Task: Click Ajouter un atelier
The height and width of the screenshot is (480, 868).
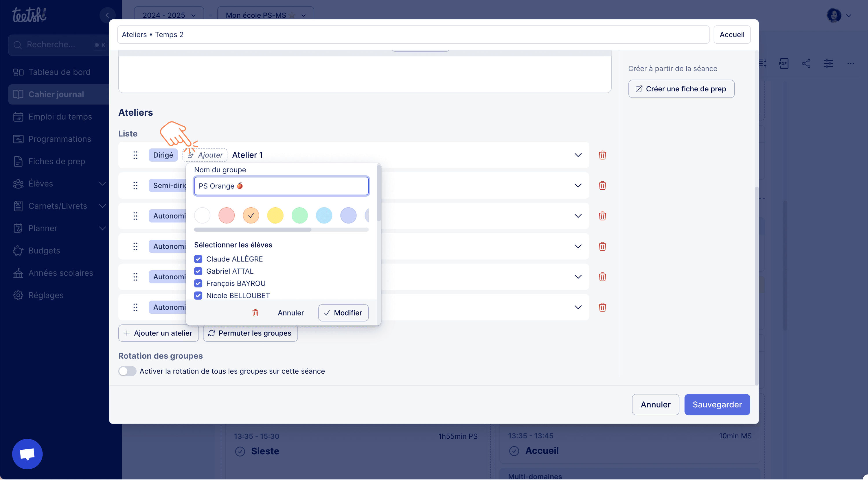Action: [158, 333]
